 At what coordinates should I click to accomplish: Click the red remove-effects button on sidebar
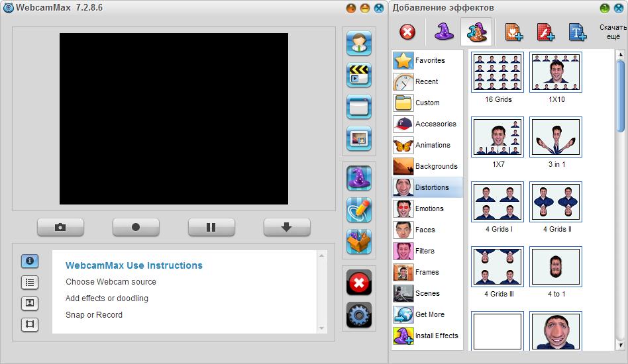coord(358,283)
